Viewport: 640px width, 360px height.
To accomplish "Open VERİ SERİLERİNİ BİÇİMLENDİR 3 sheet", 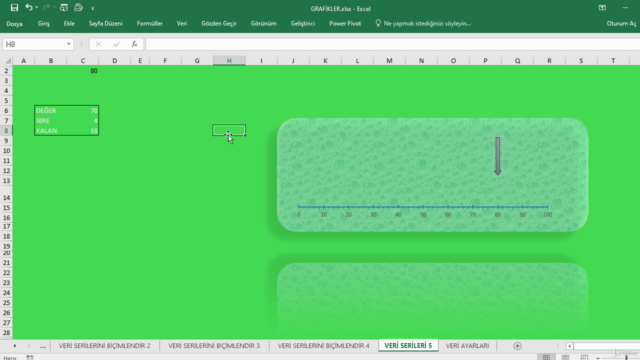I will (214, 346).
